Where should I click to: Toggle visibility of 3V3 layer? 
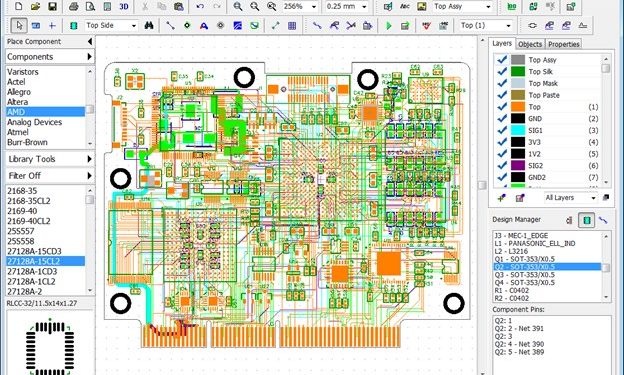tap(502, 142)
